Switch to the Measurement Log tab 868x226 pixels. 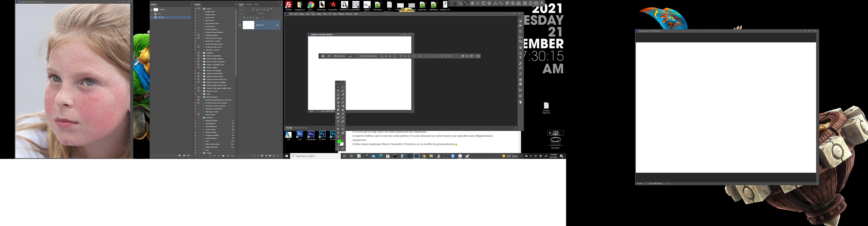301,128
